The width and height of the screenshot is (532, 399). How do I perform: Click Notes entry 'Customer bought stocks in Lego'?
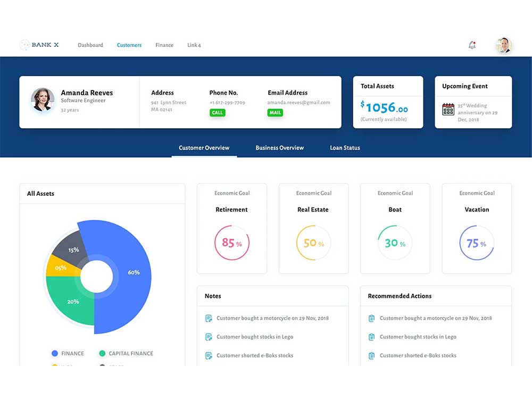pyautogui.click(x=255, y=337)
